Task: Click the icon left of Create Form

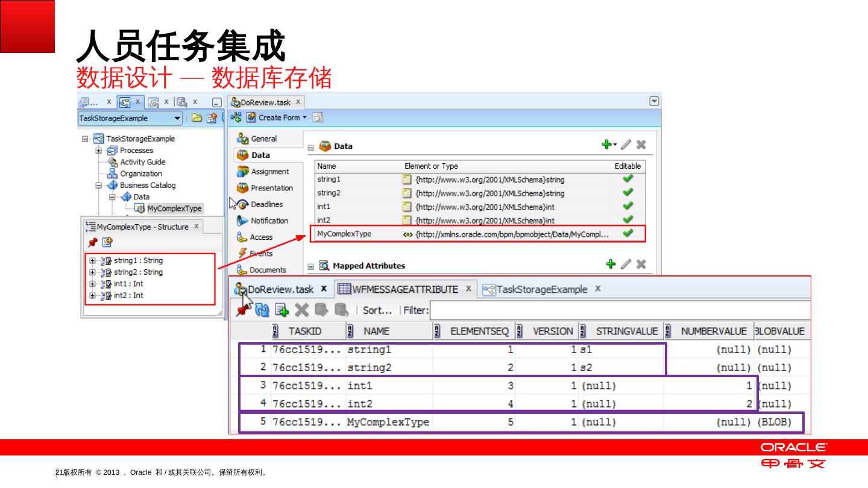Action: [236, 117]
